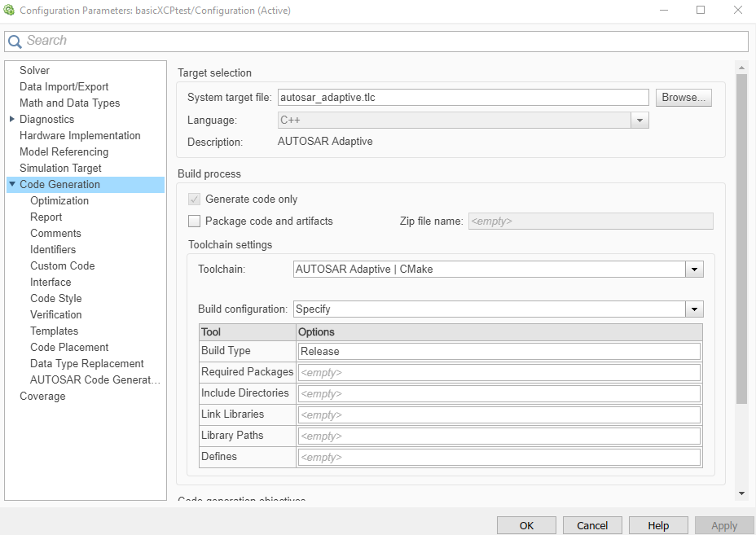Open the Build configuration dropdown
This screenshot has height=535, width=756.
(694, 309)
